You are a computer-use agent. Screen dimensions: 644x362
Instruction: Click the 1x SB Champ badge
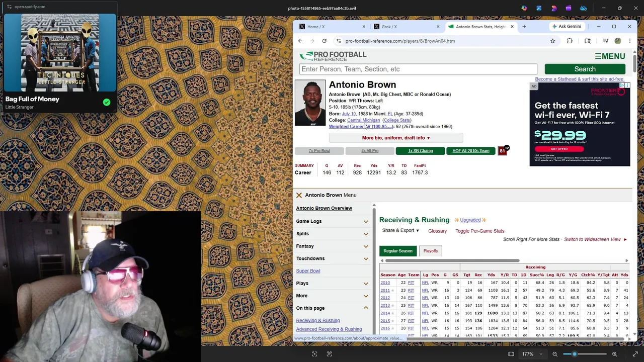(x=420, y=151)
